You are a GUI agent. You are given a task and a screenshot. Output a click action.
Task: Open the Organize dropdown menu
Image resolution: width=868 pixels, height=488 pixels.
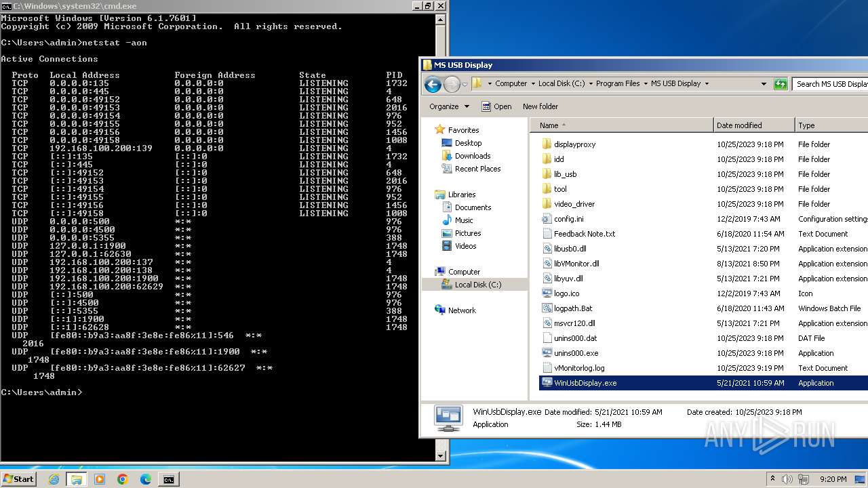[449, 106]
